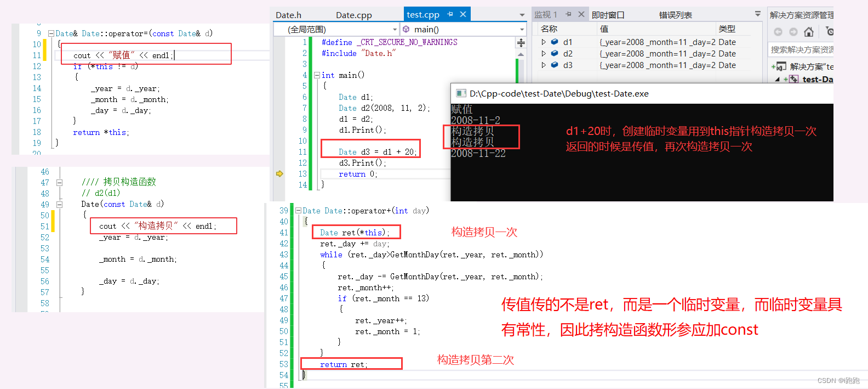Collapse the copy constructor comment block
The width and height of the screenshot is (868, 389).
[x=60, y=183]
